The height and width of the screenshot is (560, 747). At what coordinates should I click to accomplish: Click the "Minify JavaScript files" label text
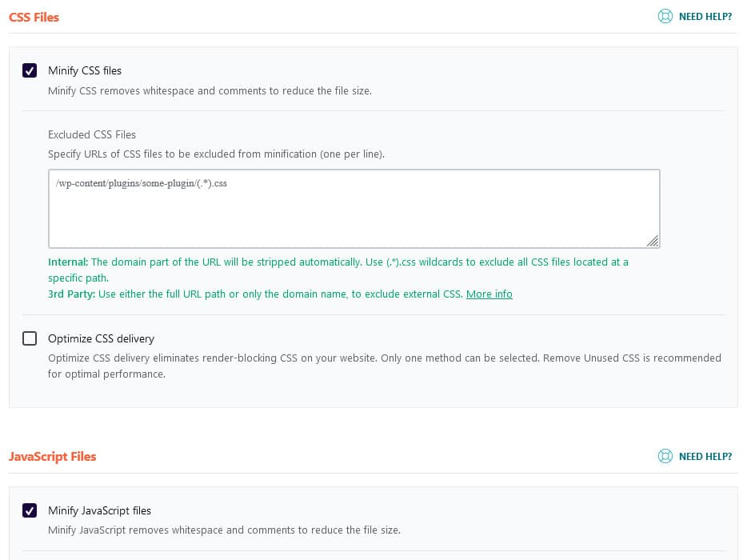click(x=99, y=510)
